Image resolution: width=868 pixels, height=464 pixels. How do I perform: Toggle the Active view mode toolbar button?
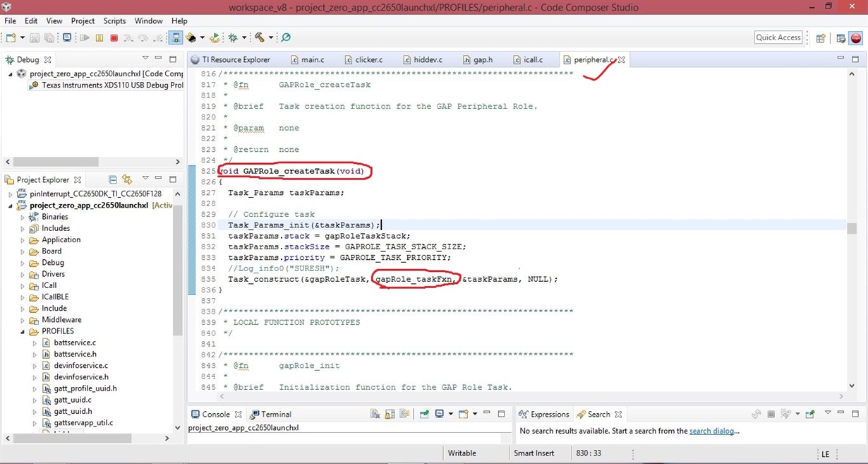(x=176, y=37)
